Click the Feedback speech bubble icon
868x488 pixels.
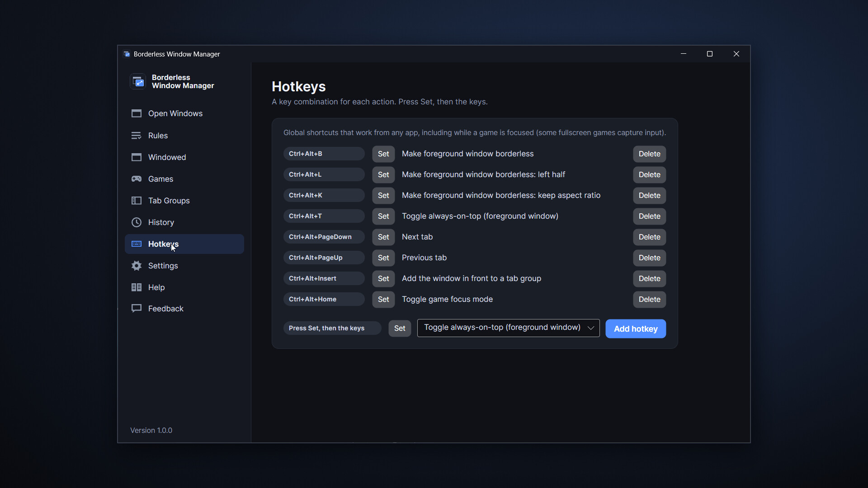coord(137,309)
